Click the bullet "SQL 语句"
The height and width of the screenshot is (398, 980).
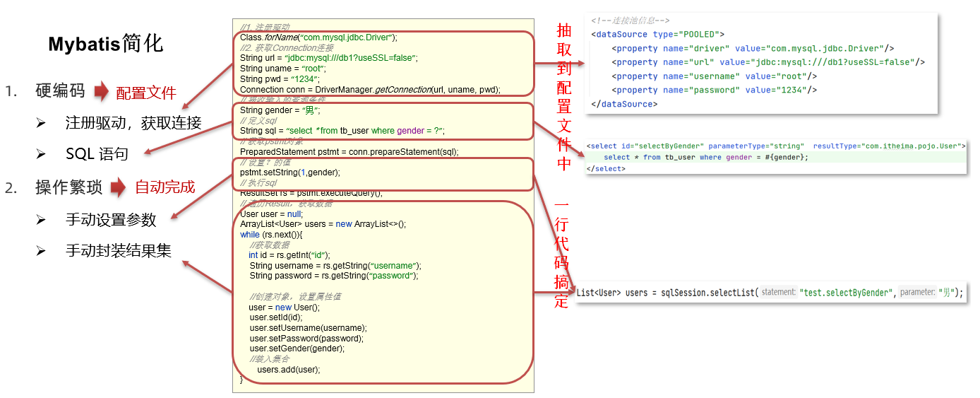coord(97,153)
